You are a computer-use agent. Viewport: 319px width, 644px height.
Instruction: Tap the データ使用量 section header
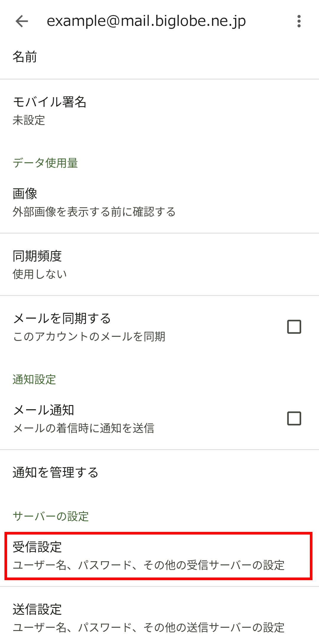(45, 163)
